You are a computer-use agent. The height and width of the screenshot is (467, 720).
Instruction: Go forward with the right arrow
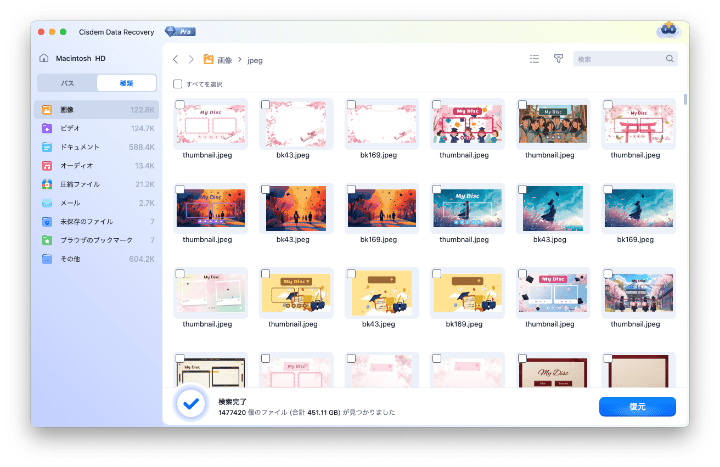191,60
